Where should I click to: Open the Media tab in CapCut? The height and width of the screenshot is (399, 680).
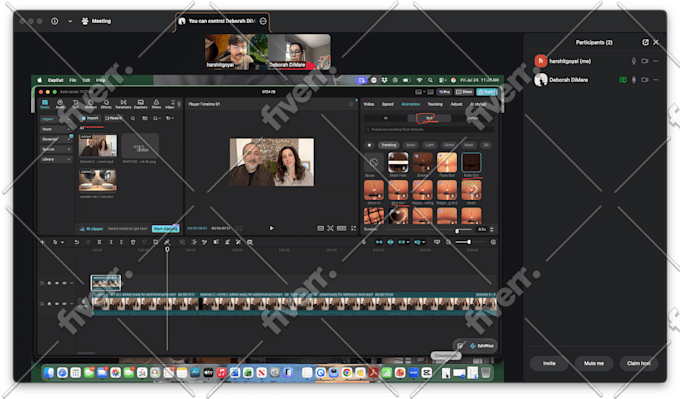pos(45,104)
